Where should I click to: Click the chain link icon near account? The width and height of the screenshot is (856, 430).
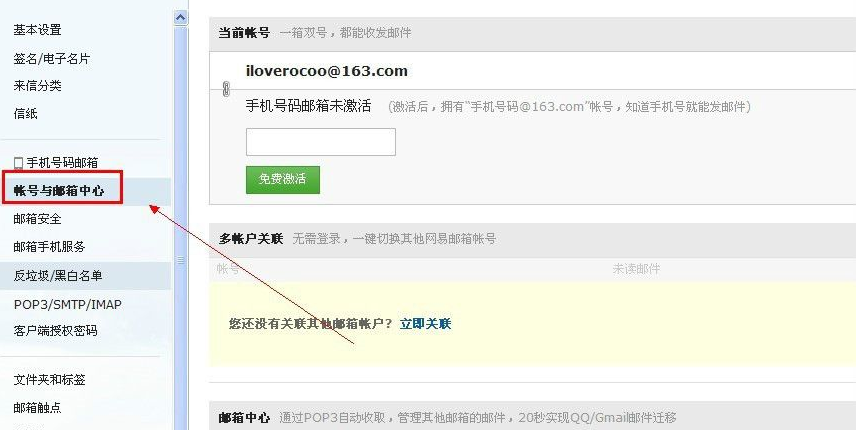pyautogui.click(x=227, y=88)
